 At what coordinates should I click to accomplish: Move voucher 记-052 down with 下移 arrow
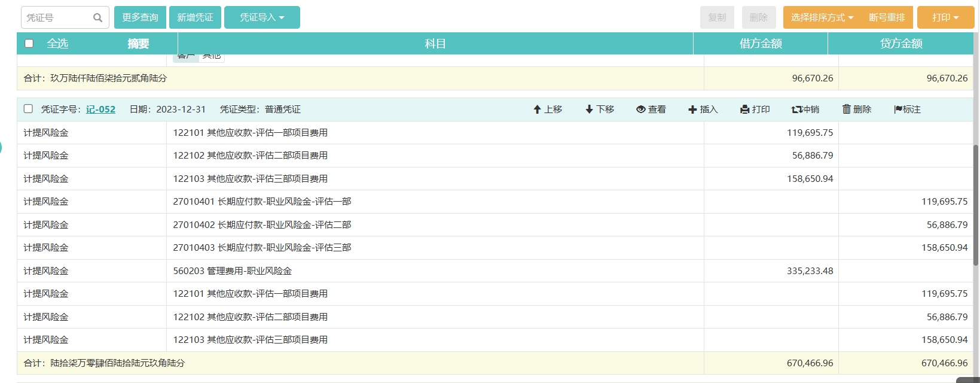(589, 110)
